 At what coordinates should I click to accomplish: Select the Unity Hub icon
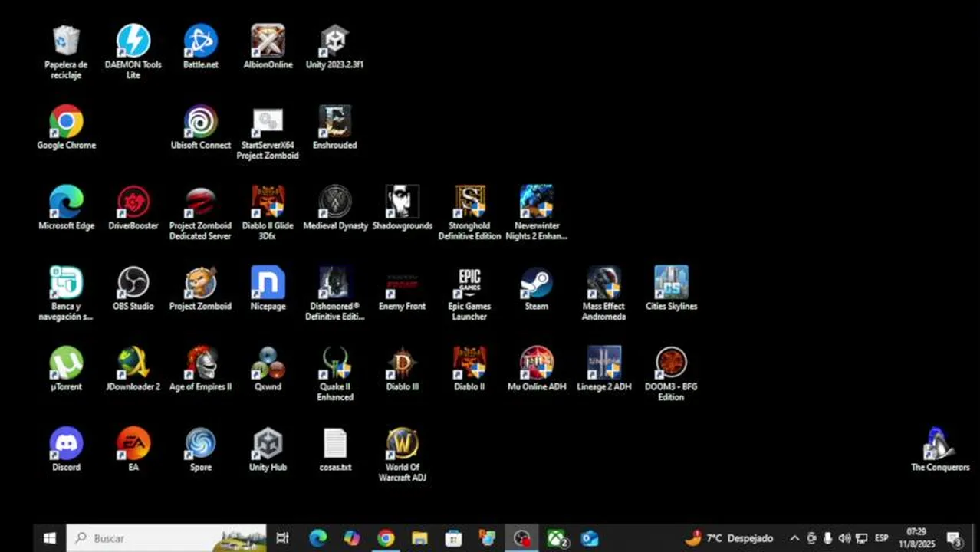(x=268, y=449)
